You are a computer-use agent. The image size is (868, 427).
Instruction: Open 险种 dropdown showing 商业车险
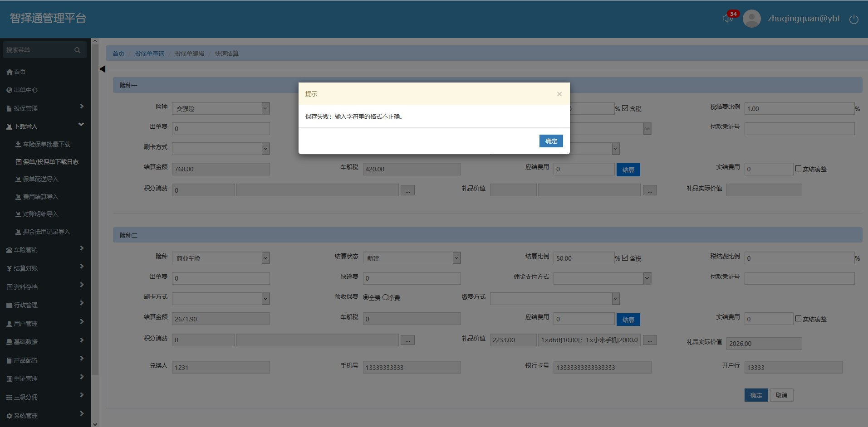pos(221,258)
